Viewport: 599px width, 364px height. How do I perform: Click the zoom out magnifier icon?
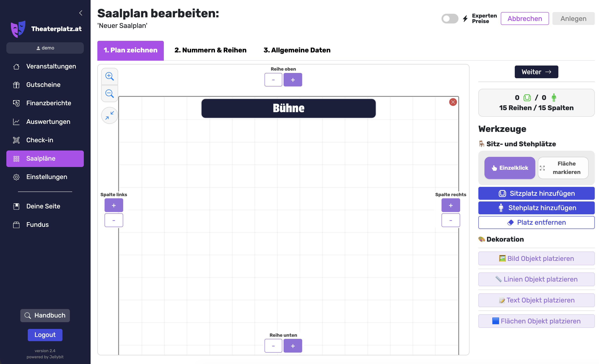(109, 93)
